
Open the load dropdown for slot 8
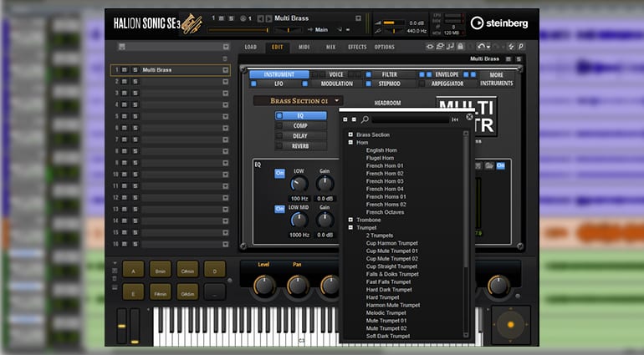[x=226, y=151]
